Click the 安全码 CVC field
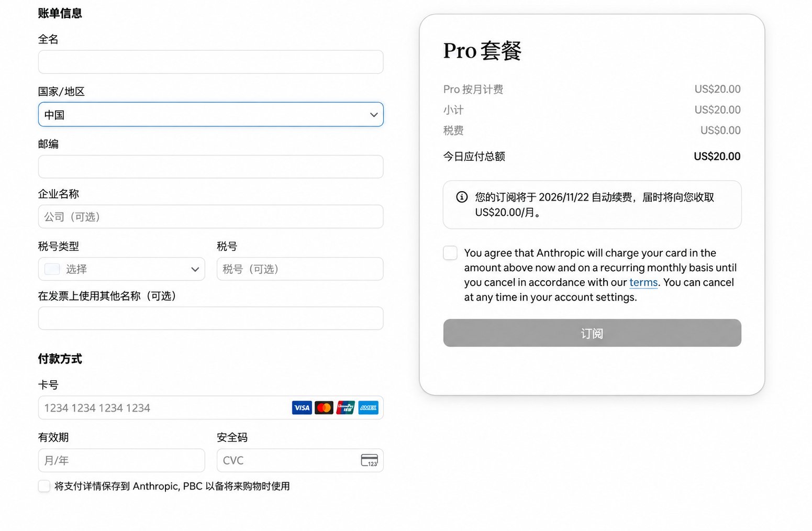This screenshot has height=531, width=812. click(x=300, y=460)
